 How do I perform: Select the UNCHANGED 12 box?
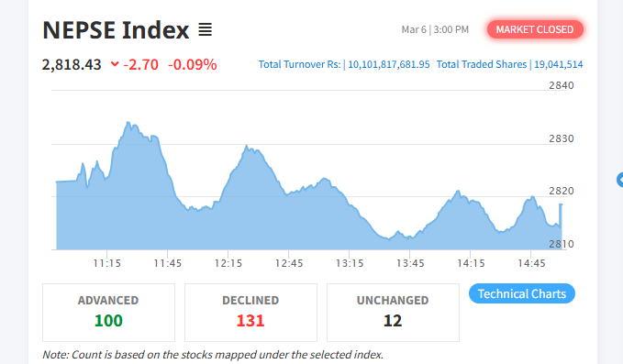[x=393, y=313]
